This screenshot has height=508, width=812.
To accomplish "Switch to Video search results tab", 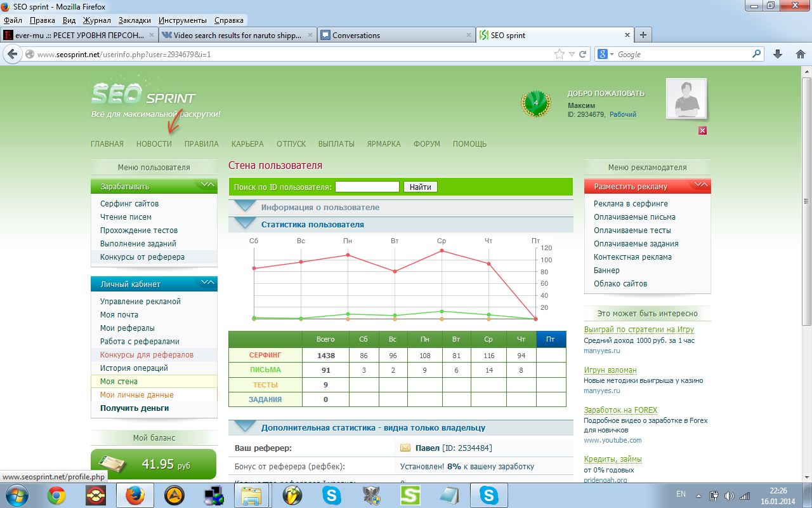I will [237, 36].
